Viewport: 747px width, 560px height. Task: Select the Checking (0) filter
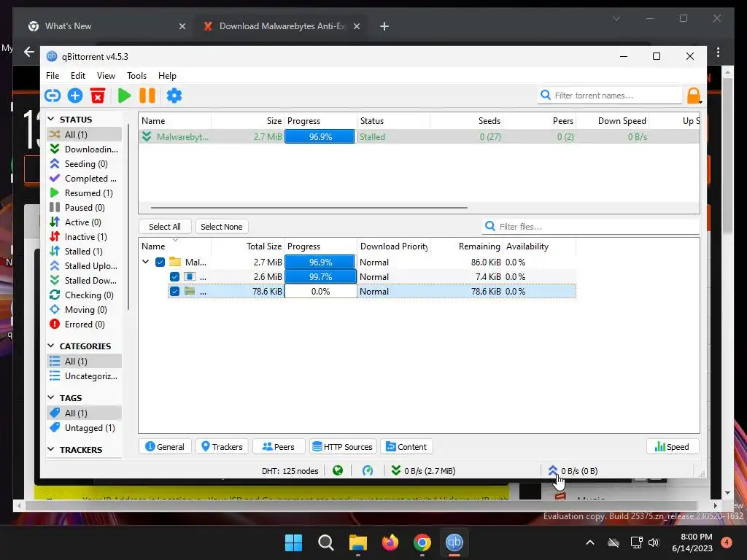pyautogui.click(x=85, y=295)
